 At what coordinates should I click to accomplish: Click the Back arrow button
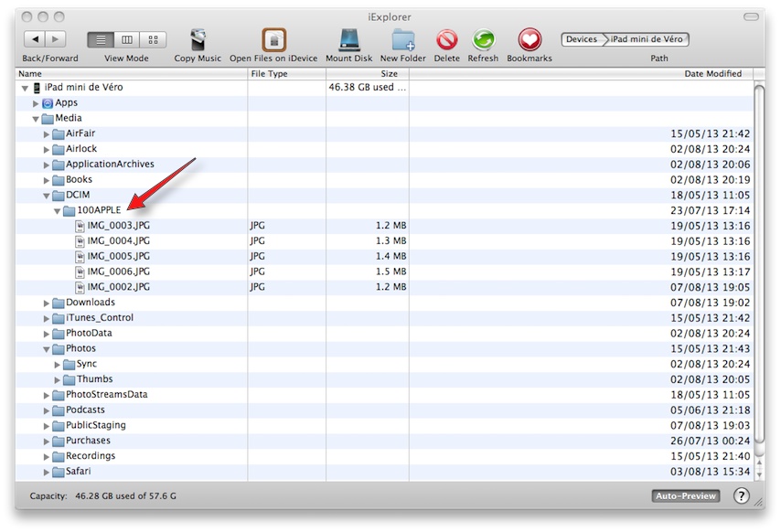click(x=35, y=38)
